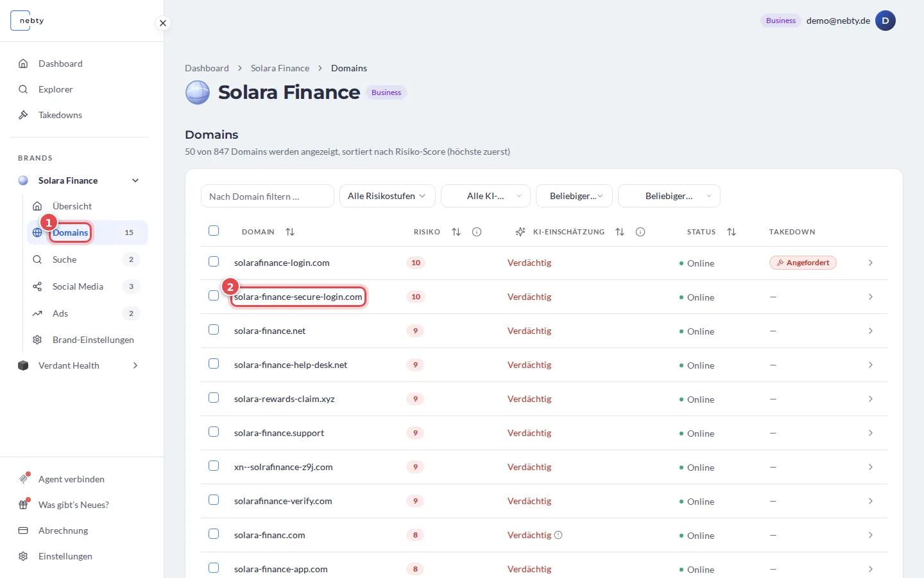Click the Agent verbinden icon
Image resolution: width=924 pixels, height=578 pixels.
(x=24, y=479)
